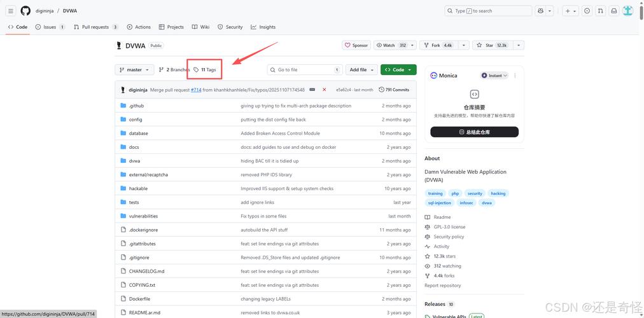Open the CHANGELOG.md file

pos(146,271)
